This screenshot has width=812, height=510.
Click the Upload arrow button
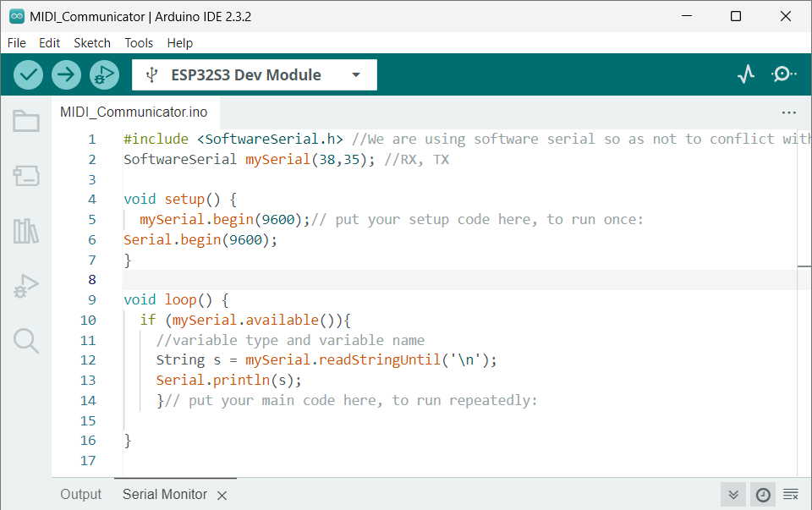[x=66, y=74]
